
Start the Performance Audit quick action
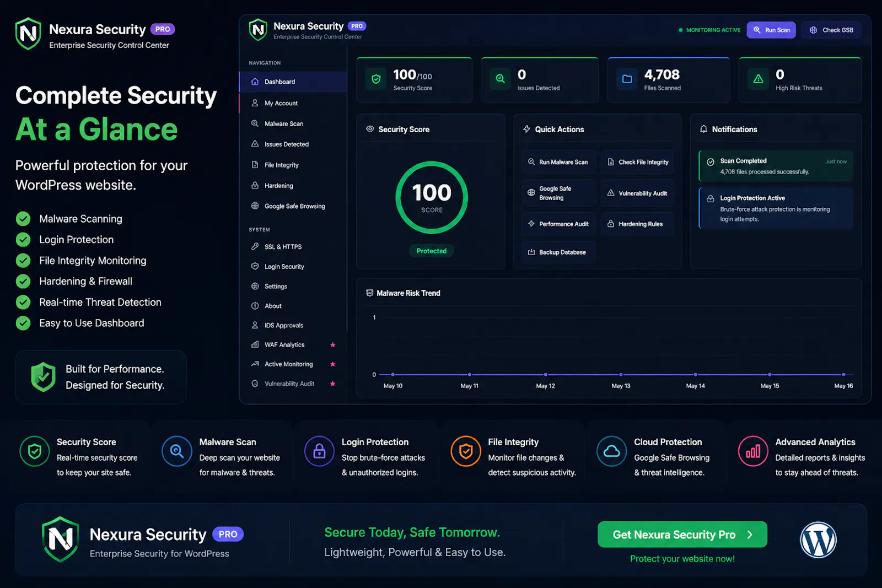click(558, 224)
